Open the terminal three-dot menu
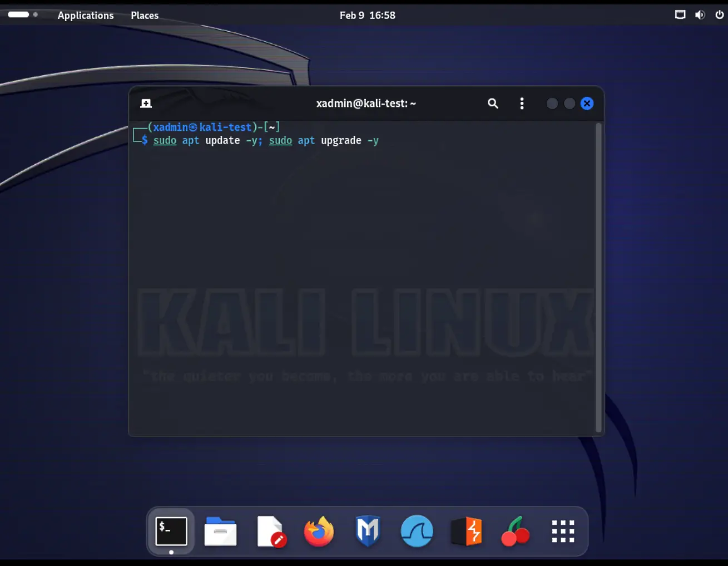The height and width of the screenshot is (566, 728). (522, 104)
